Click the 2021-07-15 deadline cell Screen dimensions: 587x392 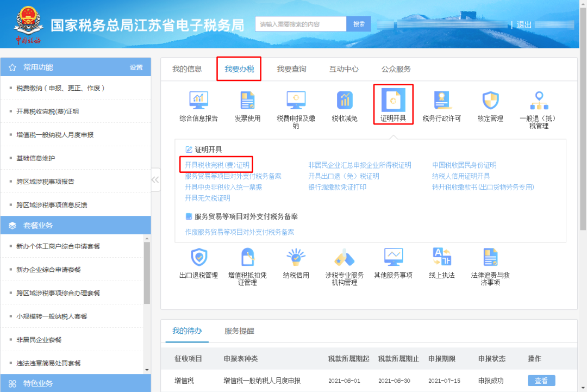[445, 381]
